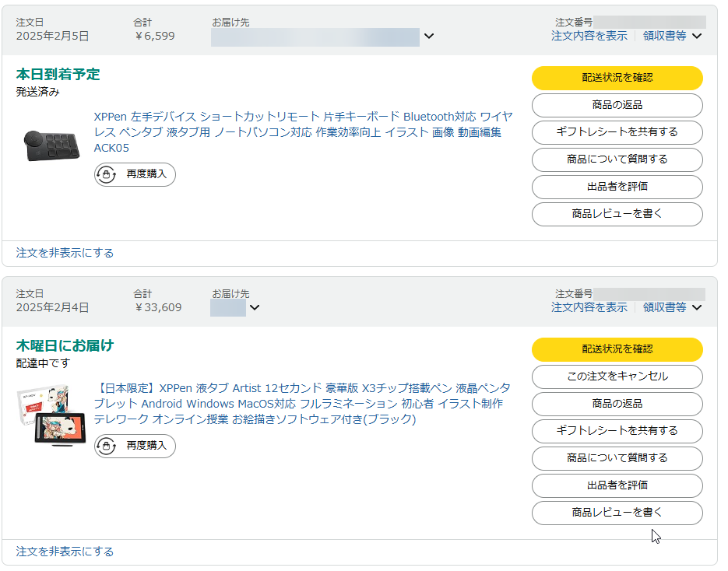This screenshot has width=728, height=571.
Task: Open the 領収書等 dropdown for the February 4 order
Action: (673, 307)
